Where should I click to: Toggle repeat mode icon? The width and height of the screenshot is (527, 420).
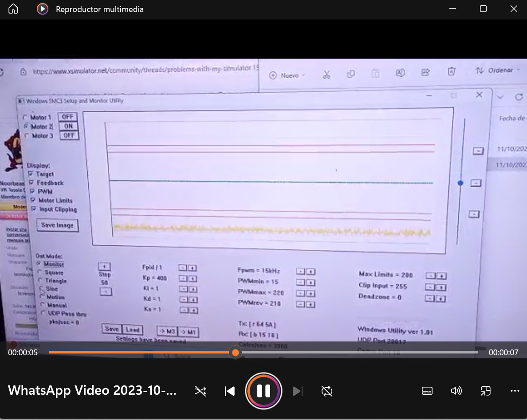tap(326, 391)
